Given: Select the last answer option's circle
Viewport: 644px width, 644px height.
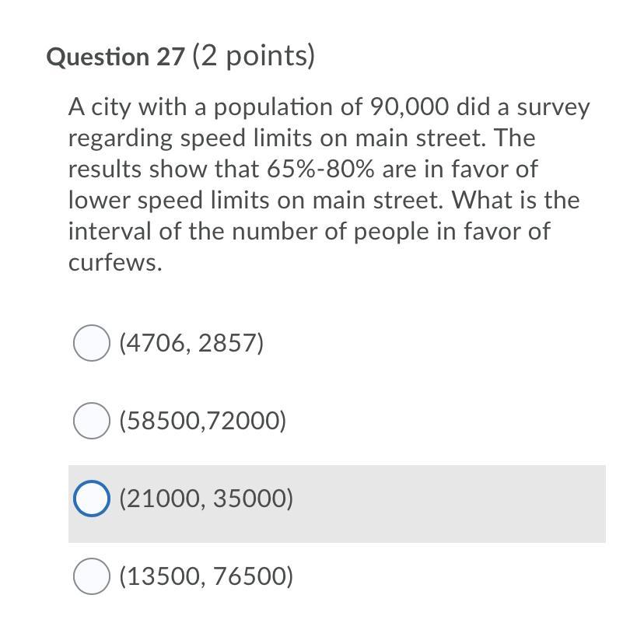Looking at the screenshot, I should pyautogui.click(x=91, y=576).
